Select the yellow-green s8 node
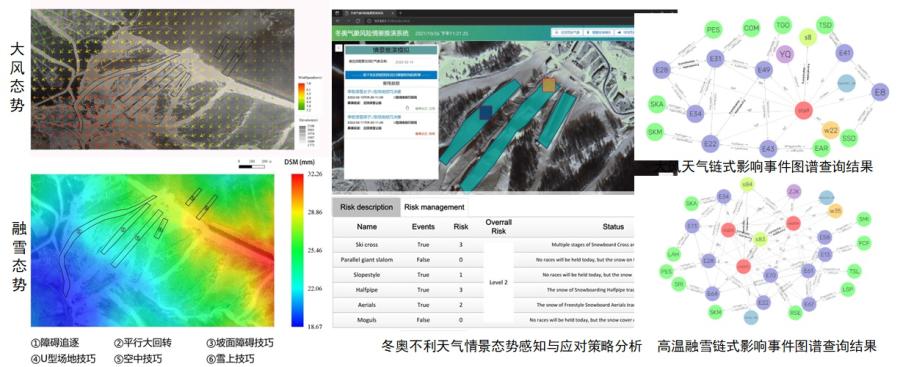This screenshot has width=900, height=367. tap(808, 37)
